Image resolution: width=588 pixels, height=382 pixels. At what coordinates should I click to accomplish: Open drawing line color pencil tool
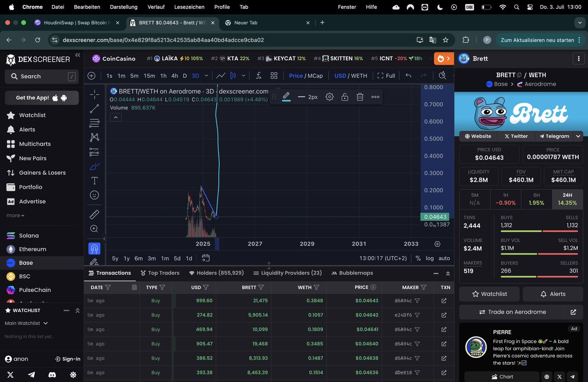287,96
